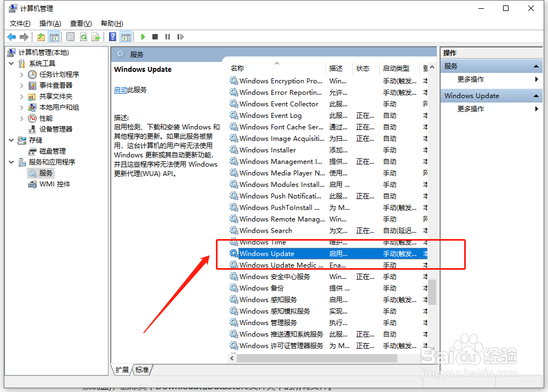This screenshot has height=392, width=548.
Task: Collapse the Windows Update actions section
Action: tap(536, 96)
